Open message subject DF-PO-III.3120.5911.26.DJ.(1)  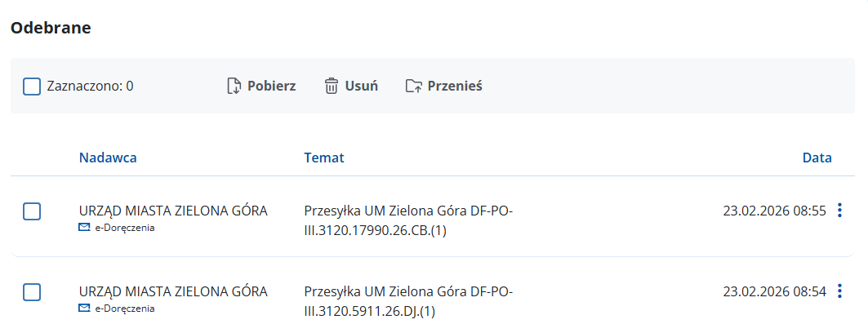(408, 300)
